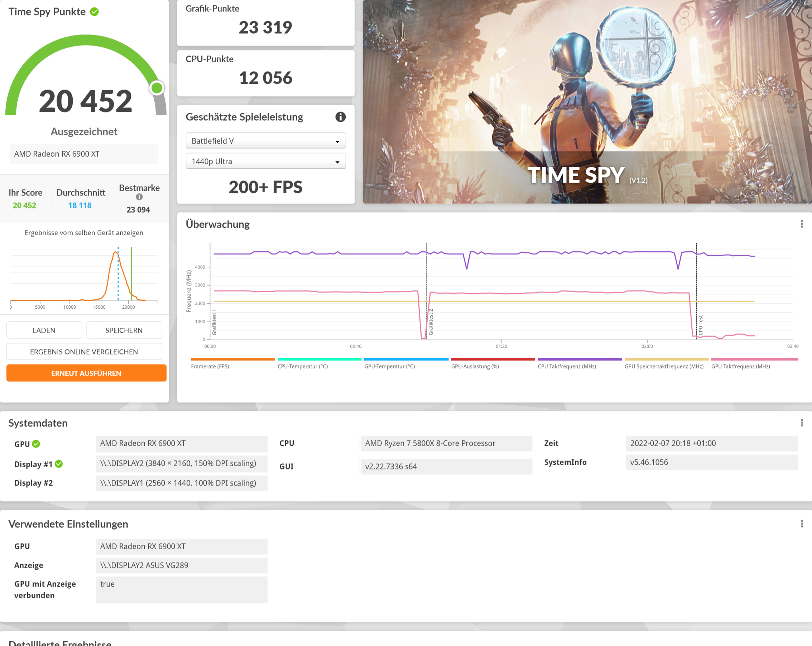Click ERGEBNIS ONLINE VERGLEICHEN
This screenshot has width=812, height=646.
coord(84,352)
